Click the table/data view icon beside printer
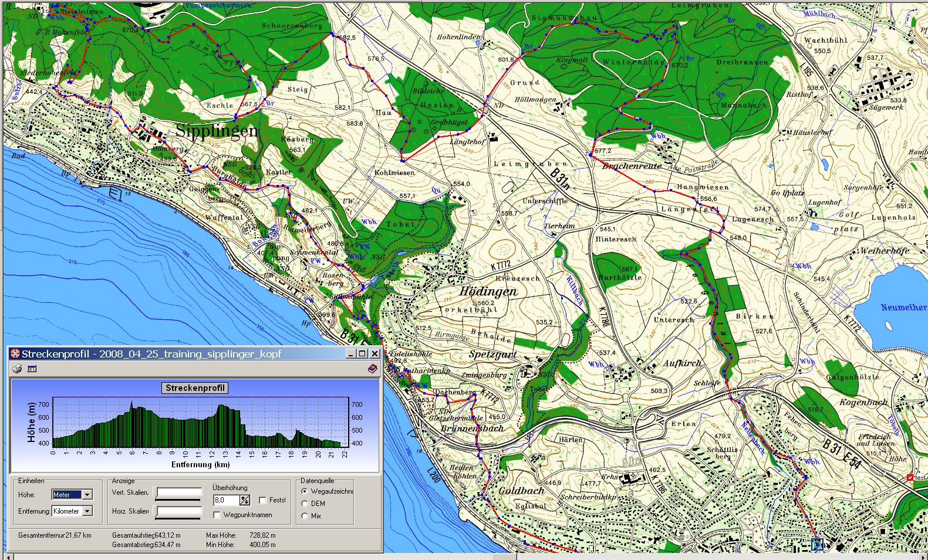Image resolution: width=928 pixels, height=560 pixels. (32, 369)
